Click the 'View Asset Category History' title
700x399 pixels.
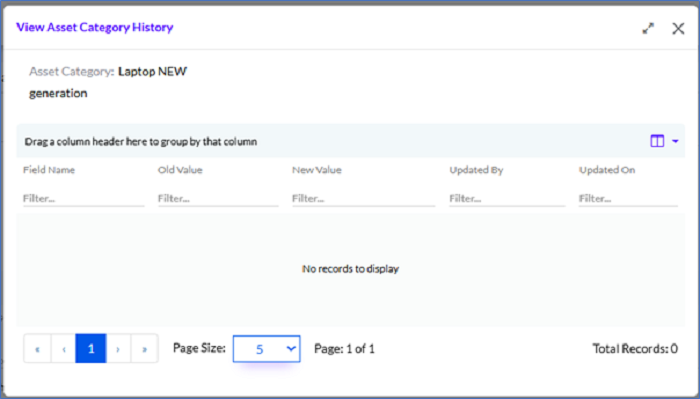95,27
